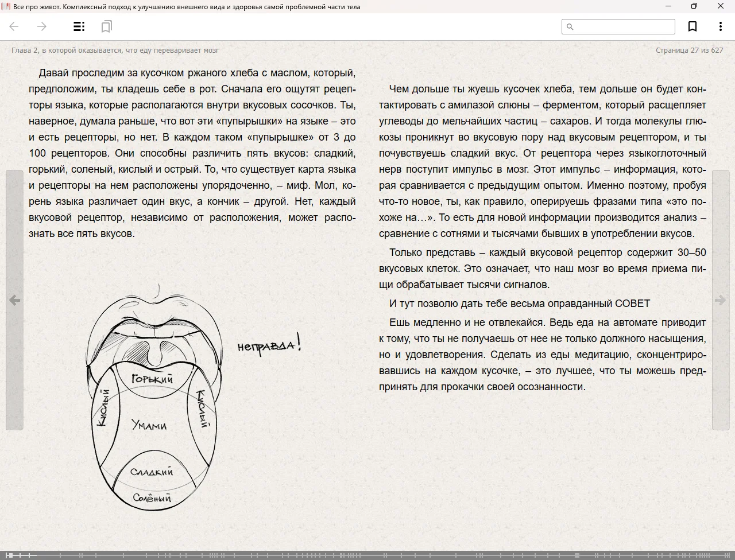Open the three-dot options menu
This screenshot has height=560, width=735.
(x=720, y=26)
